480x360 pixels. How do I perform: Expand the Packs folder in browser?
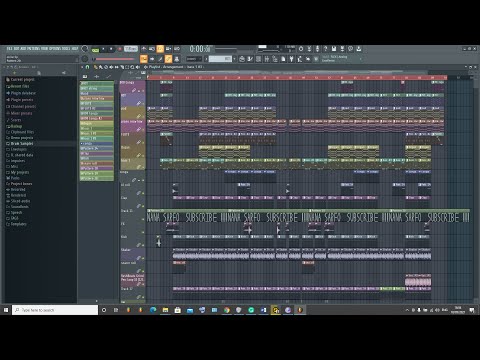point(15,178)
